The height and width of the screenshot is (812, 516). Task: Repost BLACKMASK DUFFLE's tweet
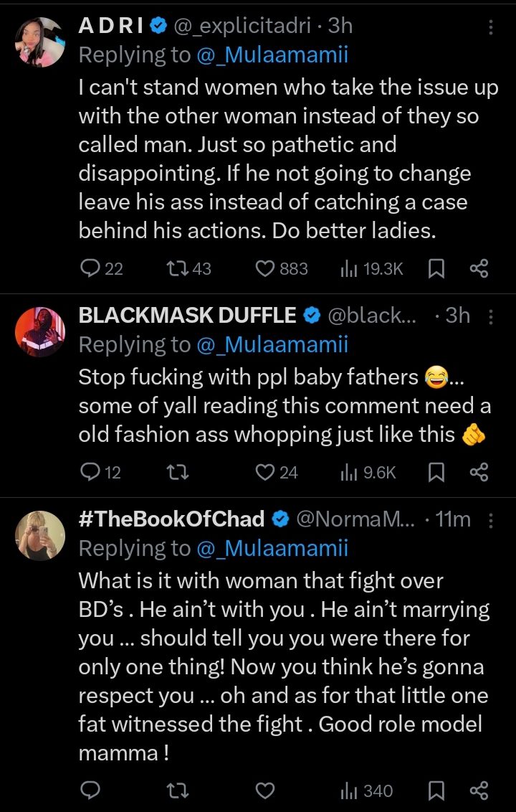[x=174, y=472]
